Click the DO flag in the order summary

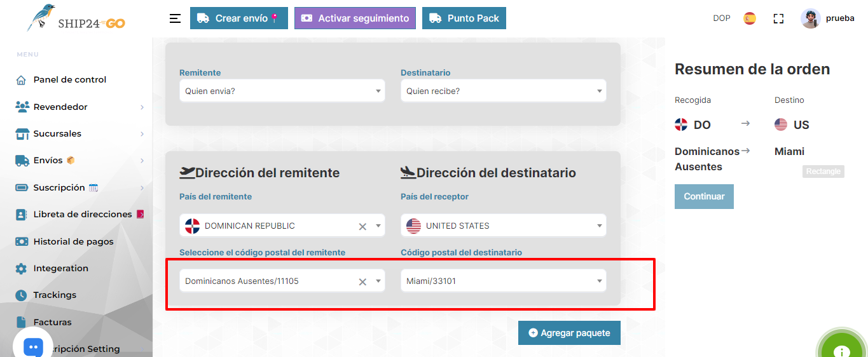681,125
